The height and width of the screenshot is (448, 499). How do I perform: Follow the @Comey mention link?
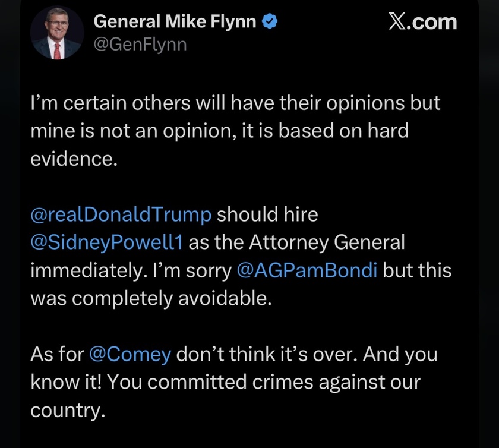tap(130, 355)
